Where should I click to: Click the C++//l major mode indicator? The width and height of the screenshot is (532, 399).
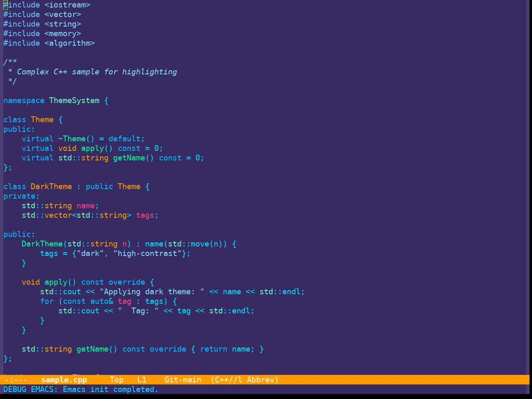click(x=227, y=380)
